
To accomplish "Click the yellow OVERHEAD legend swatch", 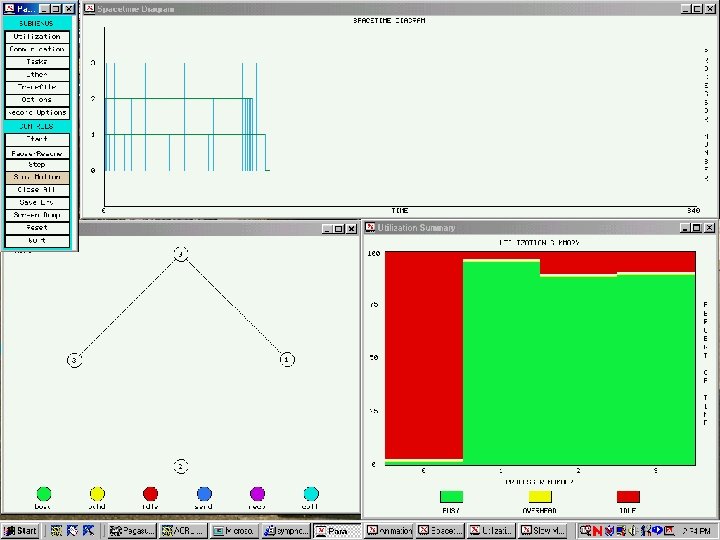I will tap(540, 497).
